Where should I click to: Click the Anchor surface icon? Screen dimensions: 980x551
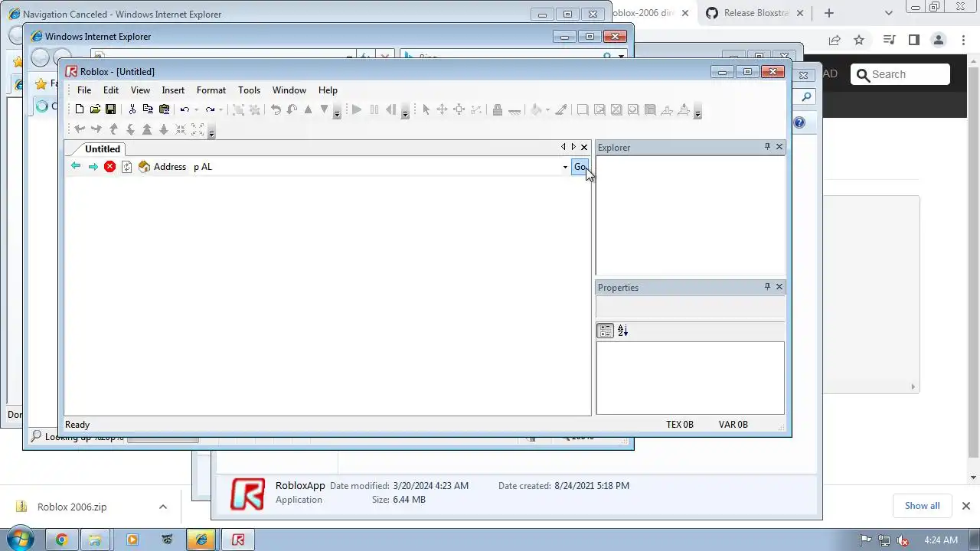point(514,111)
